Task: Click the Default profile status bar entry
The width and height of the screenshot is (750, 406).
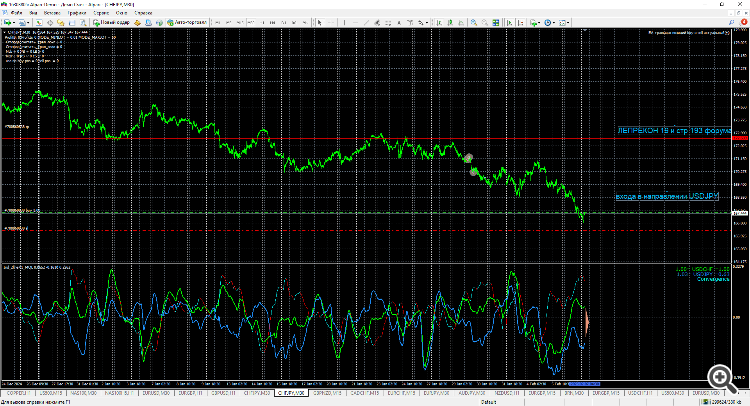Action: click(488, 402)
